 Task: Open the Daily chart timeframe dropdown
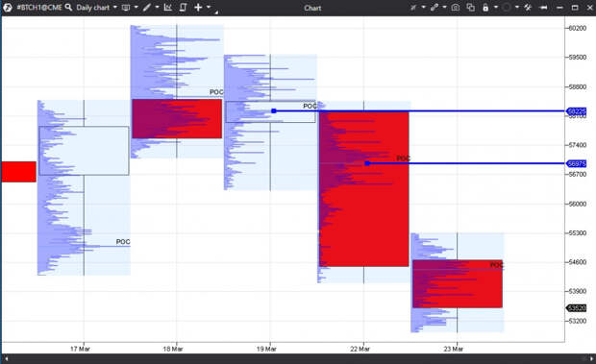[x=96, y=8]
